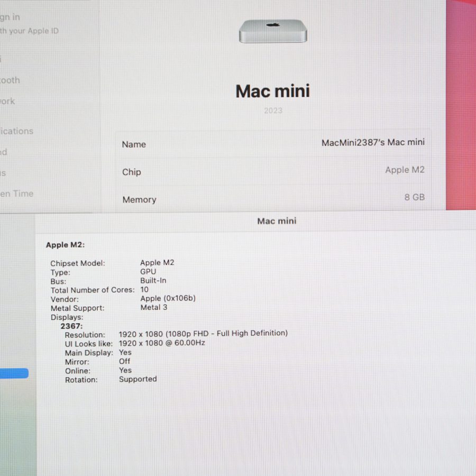Click the Name row label

pos(134,144)
